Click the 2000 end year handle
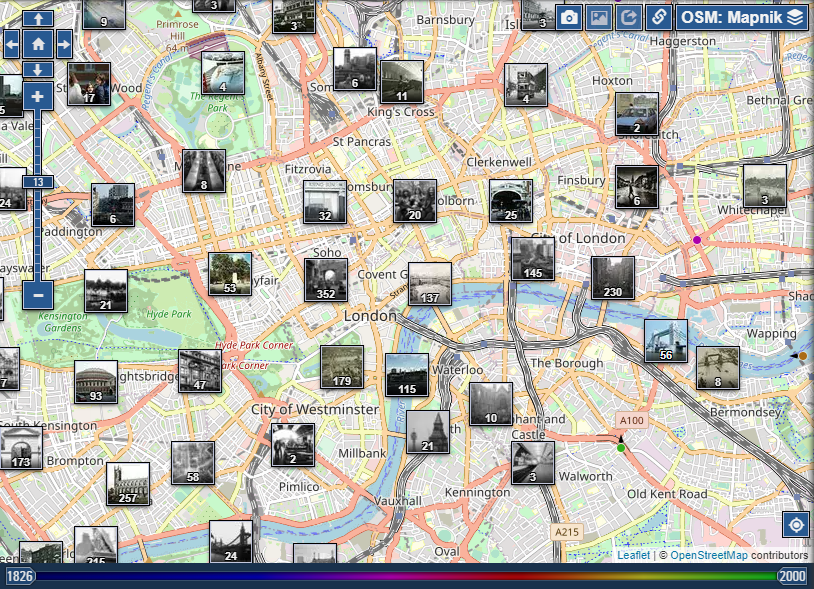 pyautogui.click(x=792, y=576)
